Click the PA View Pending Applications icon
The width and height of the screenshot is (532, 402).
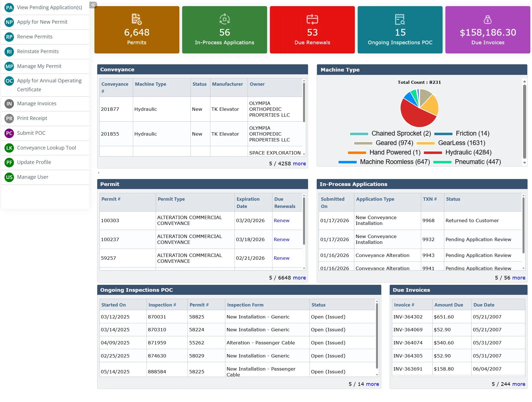tap(9, 8)
